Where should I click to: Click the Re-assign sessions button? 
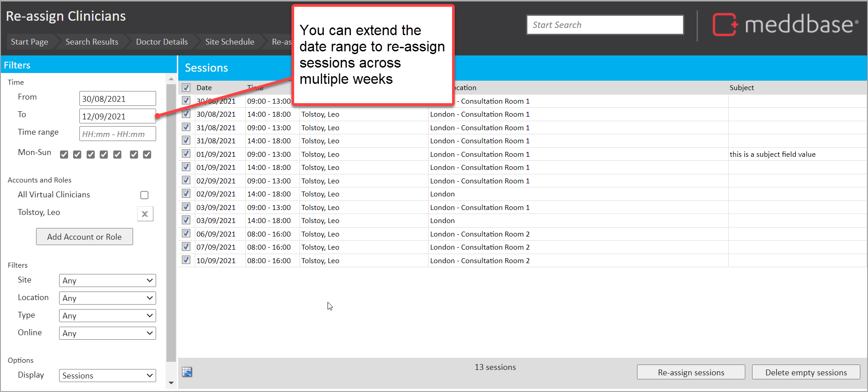[691, 372]
